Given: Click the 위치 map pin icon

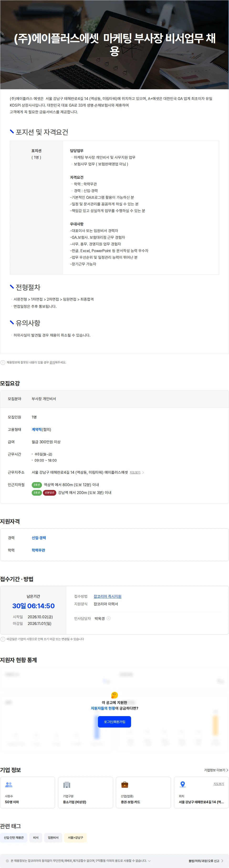Looking at the screenshot, I should tap(183, 785).
